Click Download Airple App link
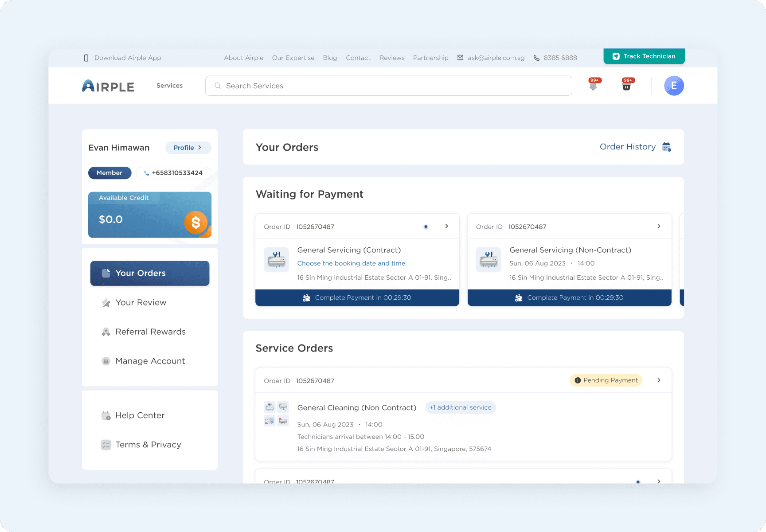 [x=128, y=58]
